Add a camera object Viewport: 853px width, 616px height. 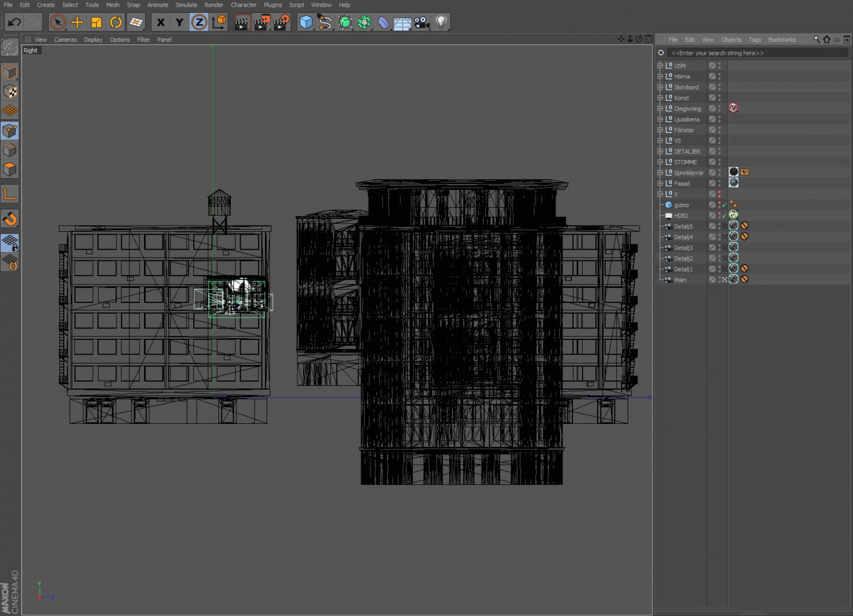(422, 22)
